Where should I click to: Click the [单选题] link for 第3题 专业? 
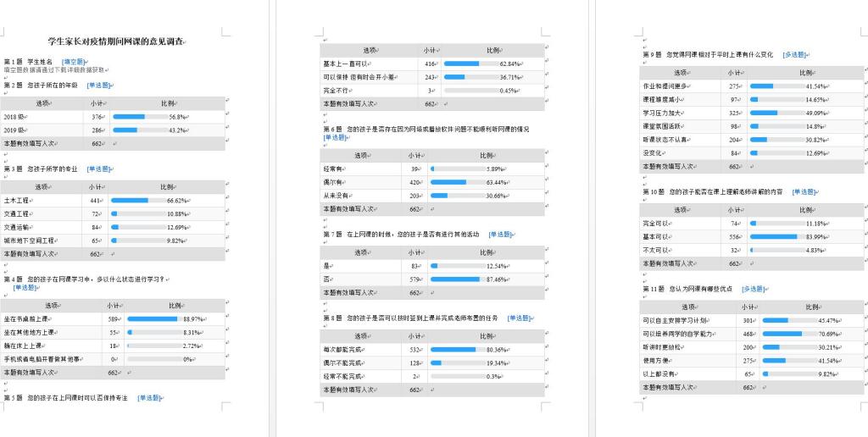pyautogui.click(x=99, y=169)
